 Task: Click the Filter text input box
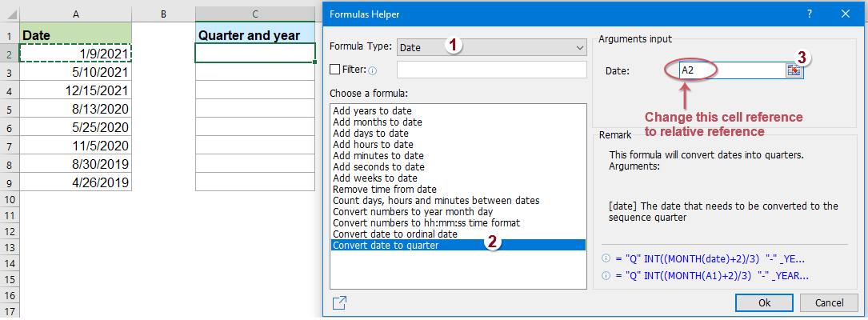click(491, 70)
